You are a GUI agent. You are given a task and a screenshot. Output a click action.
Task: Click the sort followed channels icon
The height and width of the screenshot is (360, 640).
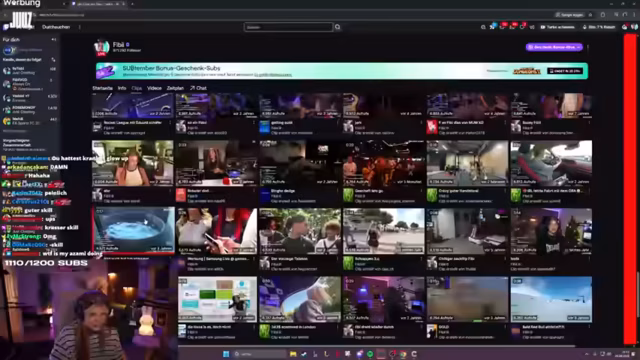click(53, 60)
